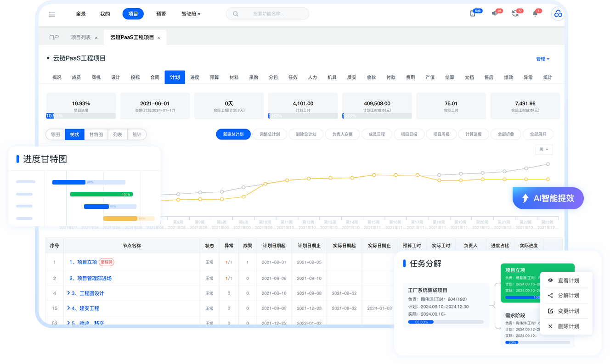Screen dimensions: 610x364
Task: Open the 驾驶舱 dropdown menu
Action: [x=191, y=14]
